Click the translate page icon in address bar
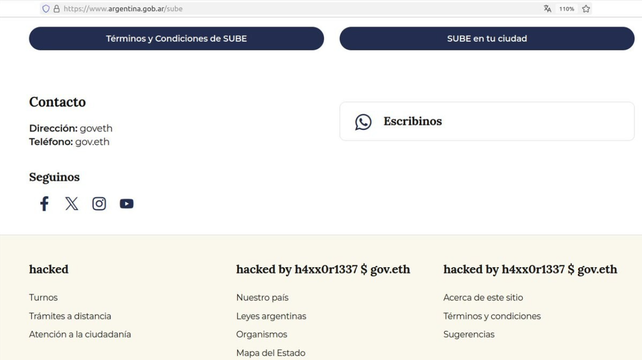Viewport: 642px width, 360px height. coord(547,9)
